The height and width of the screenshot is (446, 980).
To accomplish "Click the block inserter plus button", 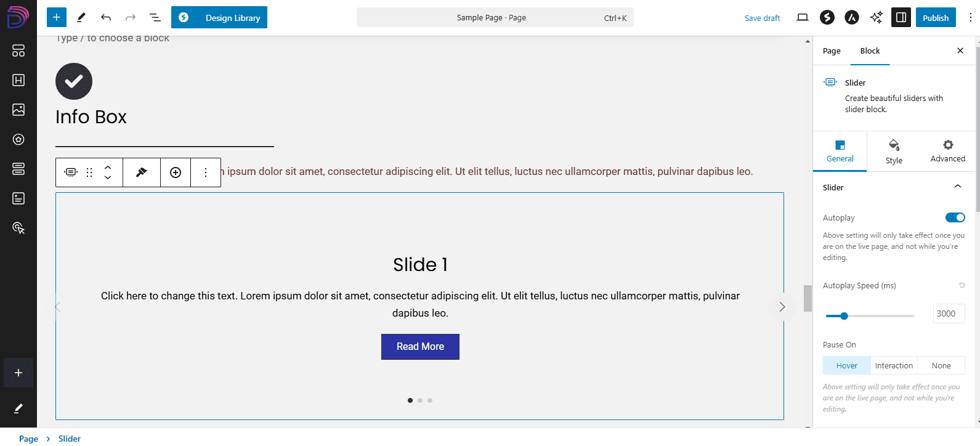I will 56,17.
